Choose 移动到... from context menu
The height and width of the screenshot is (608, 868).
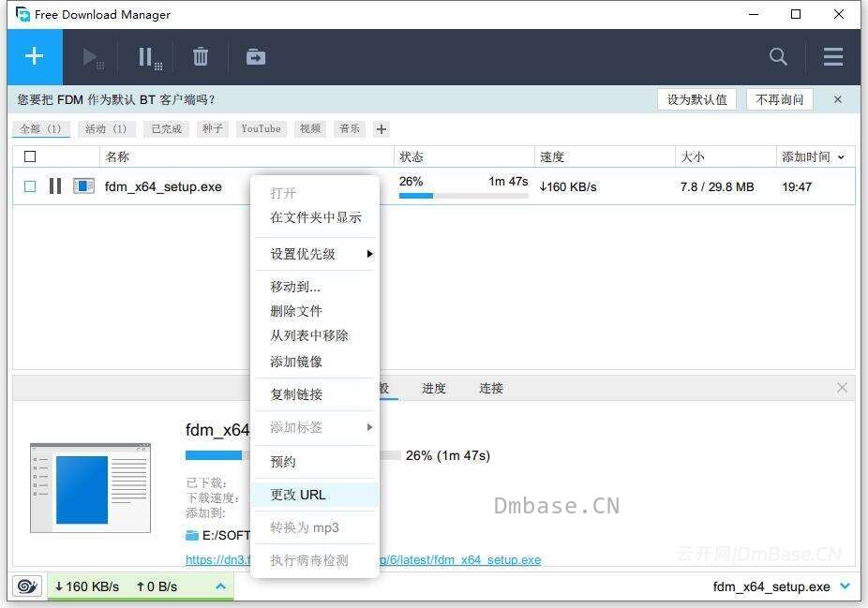click(315, 287)
